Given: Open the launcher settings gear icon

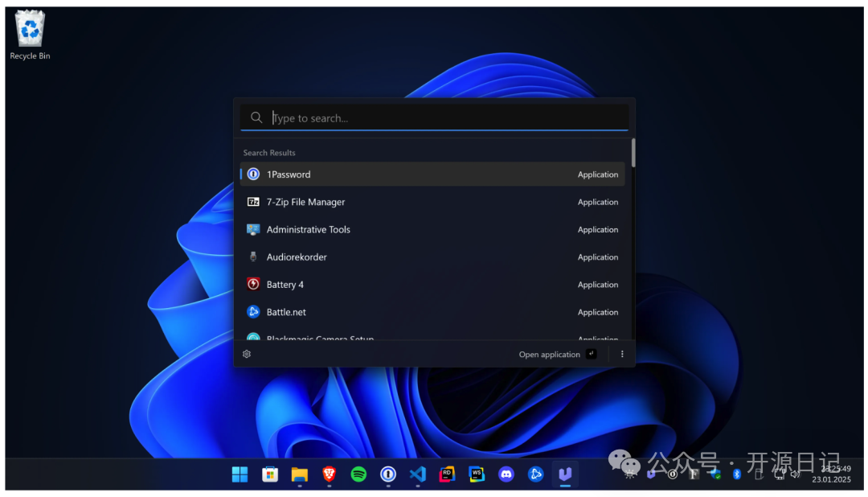Looking at the screenshot, I should [247, 354].
